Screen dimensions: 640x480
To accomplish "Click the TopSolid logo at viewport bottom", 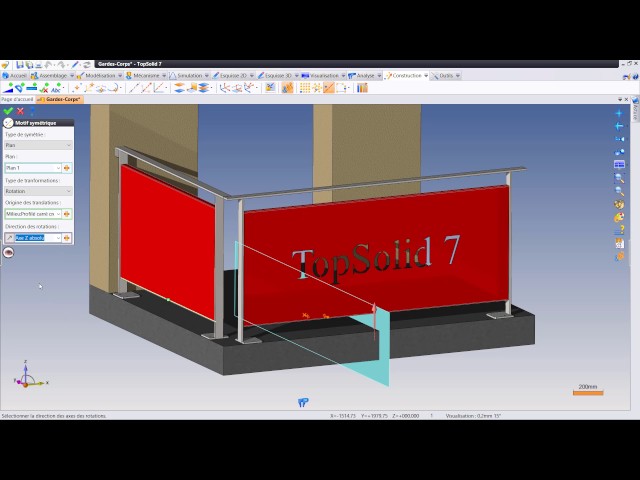I will (303, 402).
